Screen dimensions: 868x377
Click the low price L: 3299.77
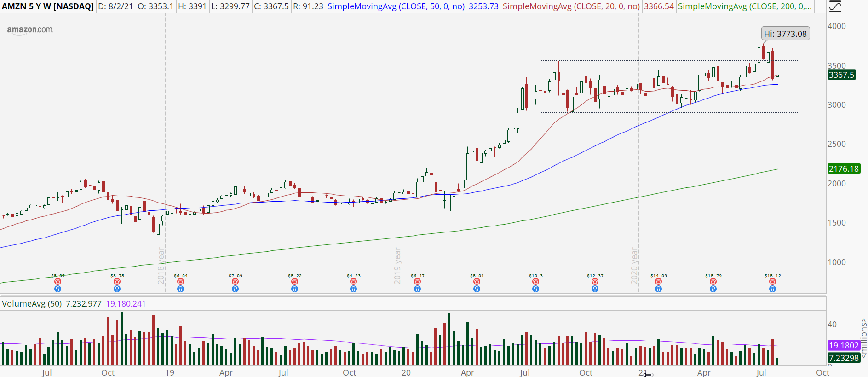[230, 6]
